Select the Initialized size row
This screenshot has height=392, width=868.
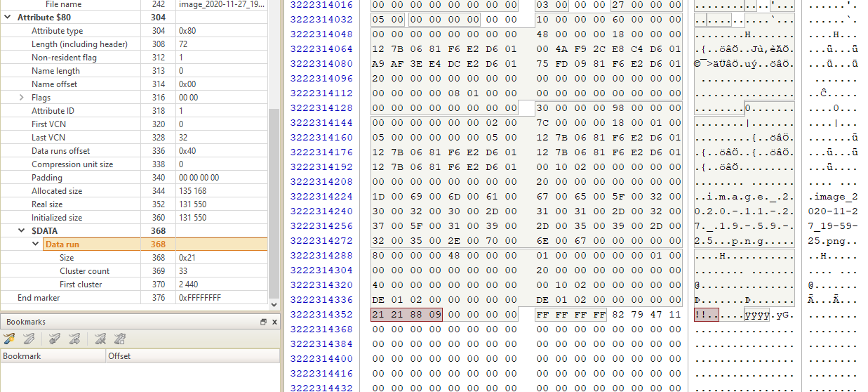tap(134, 218)
